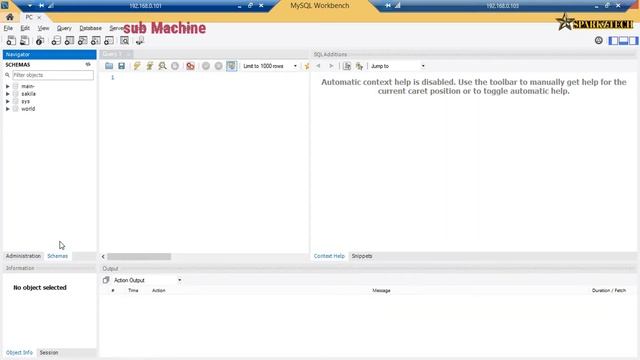Image resolution: width=640 pixels, height=360 pixels.
Task: Select the sys schema
Action: [x=25, y=101]
